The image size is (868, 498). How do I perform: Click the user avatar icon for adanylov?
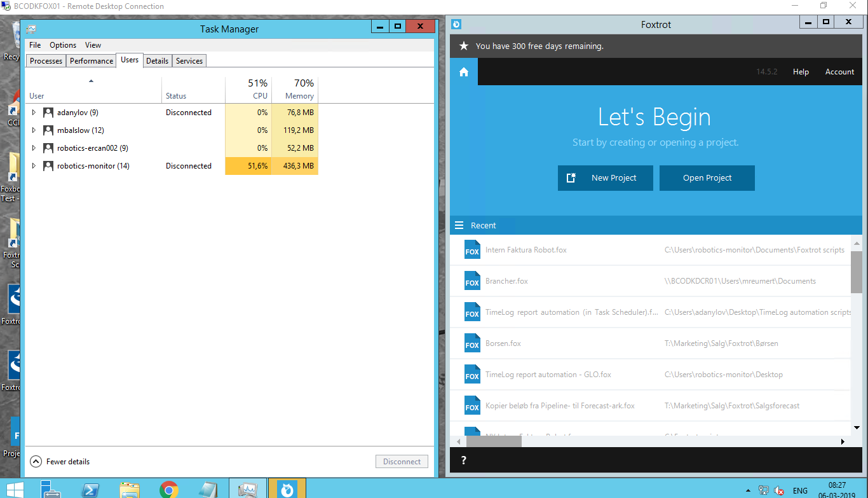click(x=48, y=113)
